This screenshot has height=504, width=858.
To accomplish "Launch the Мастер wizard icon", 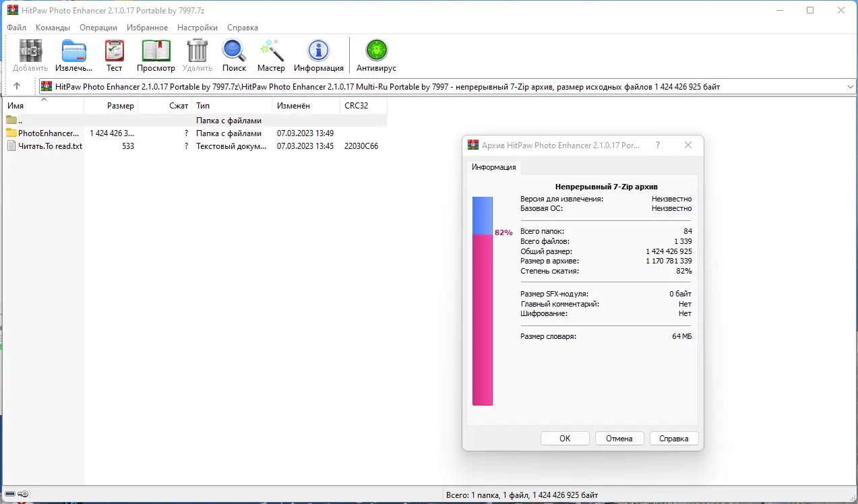I will click(x=271, y=51).
